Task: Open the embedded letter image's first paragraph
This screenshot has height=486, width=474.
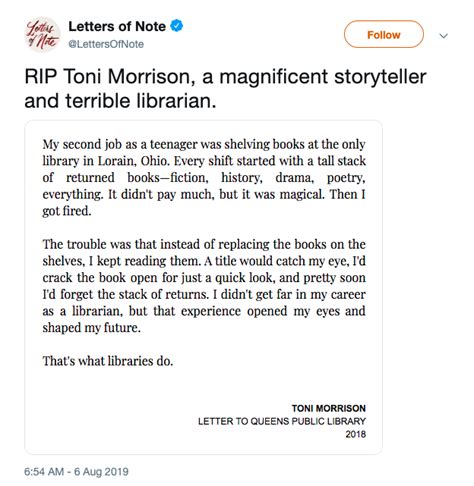Action: click(x=204, y=177)
